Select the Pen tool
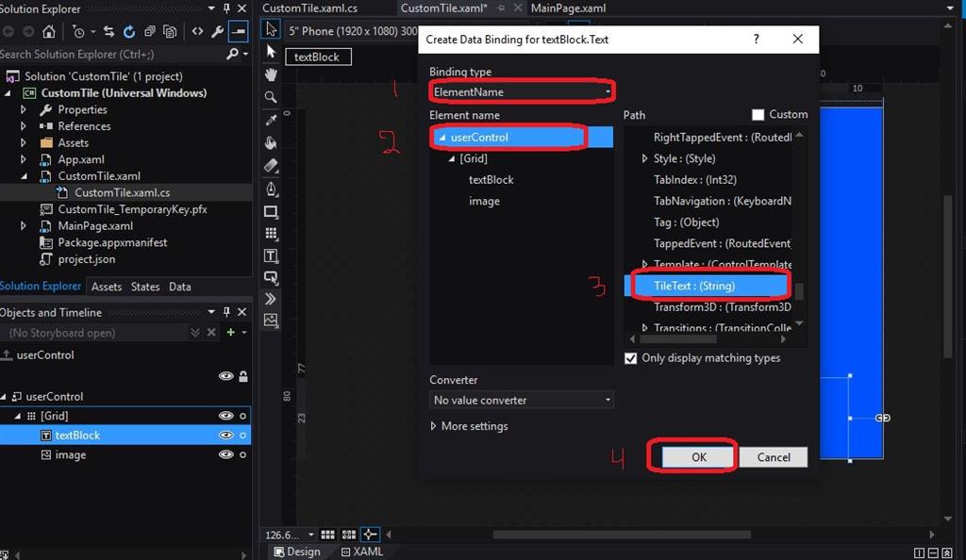This screenshot has width=966, height=560. click(x=271, y=189)
